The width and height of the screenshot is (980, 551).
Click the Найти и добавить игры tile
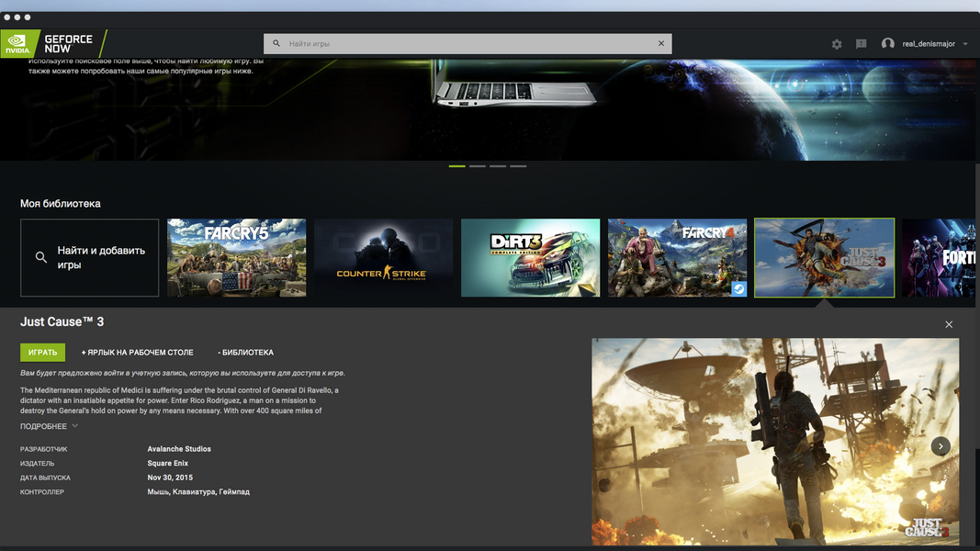coord(90,258)
